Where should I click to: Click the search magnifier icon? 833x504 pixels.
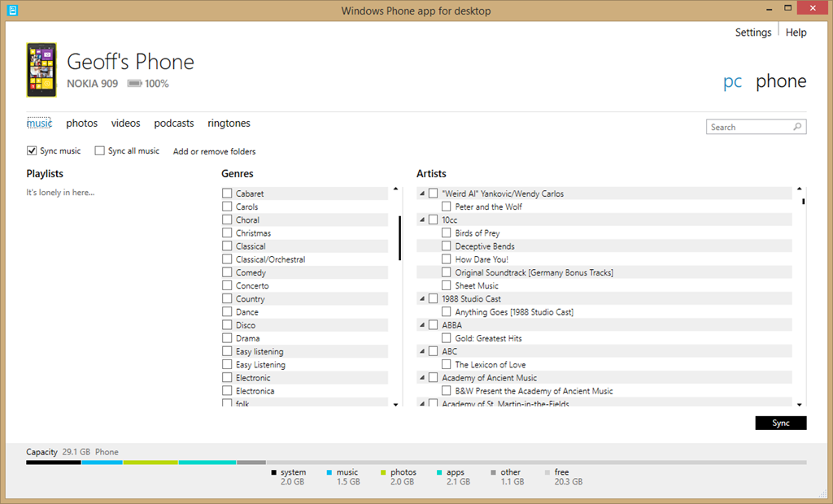pyautogui.click(x=797, y=127)
